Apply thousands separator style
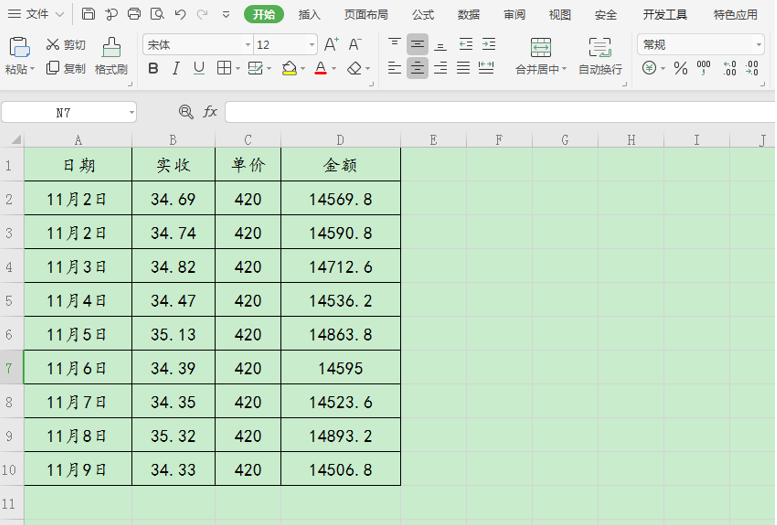The height and width of the screenshot is (525, 777). click(704, 68)
